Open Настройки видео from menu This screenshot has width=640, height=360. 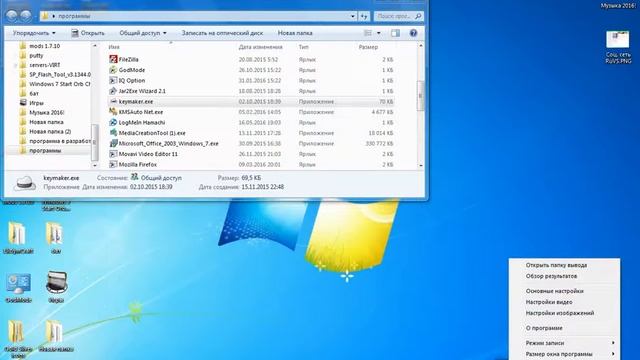[549, 302]
